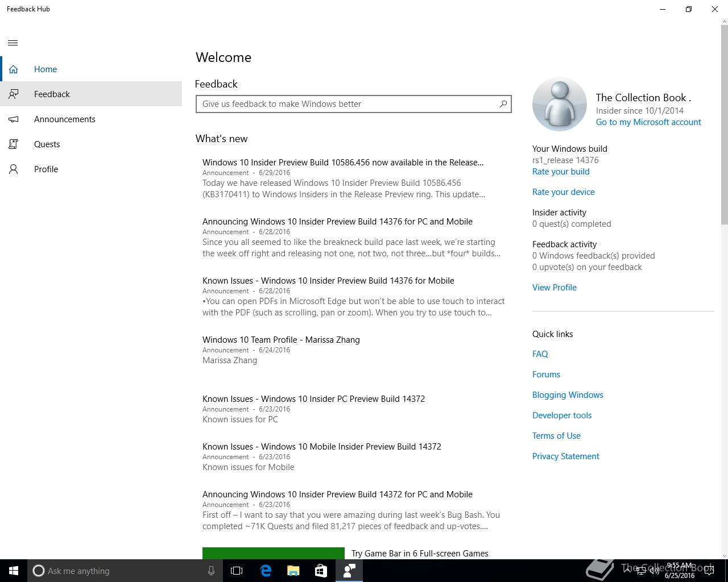Open Developer tools quick link
The width and height of the screenshot is (728, 582).
(562, 415)
